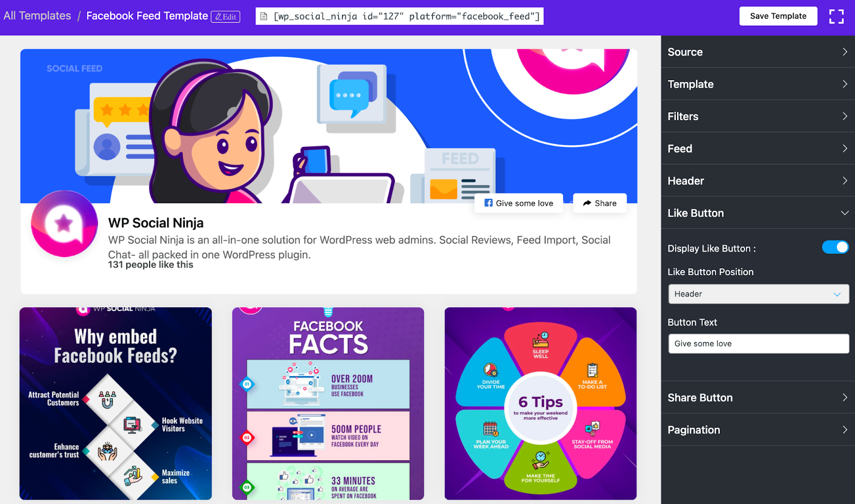
Task: Expand the Header settings section
Action: (x=758, y=181)
